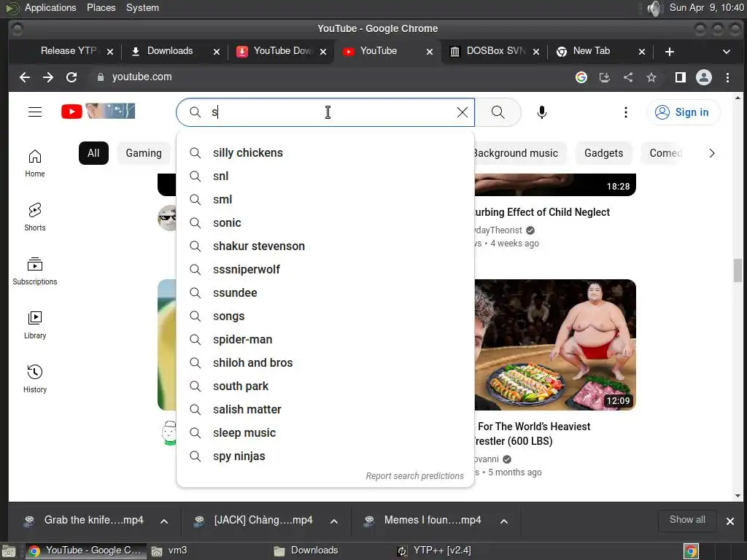
Task: Choose the snl suggestion
Action: [325, 176]
